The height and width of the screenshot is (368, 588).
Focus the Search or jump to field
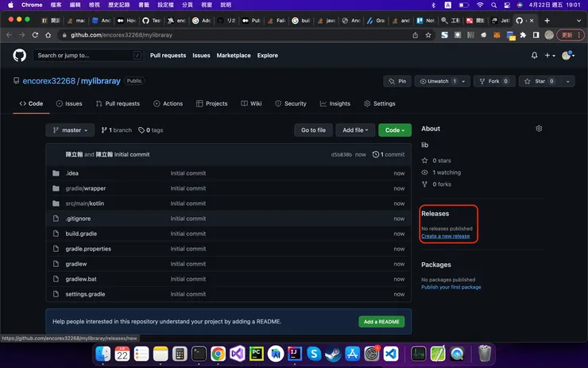coord(87,56)
